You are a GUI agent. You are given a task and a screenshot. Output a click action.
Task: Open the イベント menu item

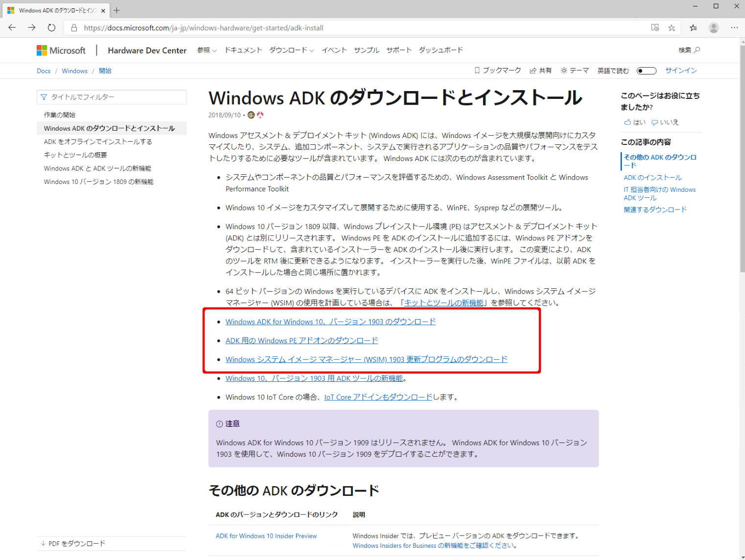click(x=334, y=50)
